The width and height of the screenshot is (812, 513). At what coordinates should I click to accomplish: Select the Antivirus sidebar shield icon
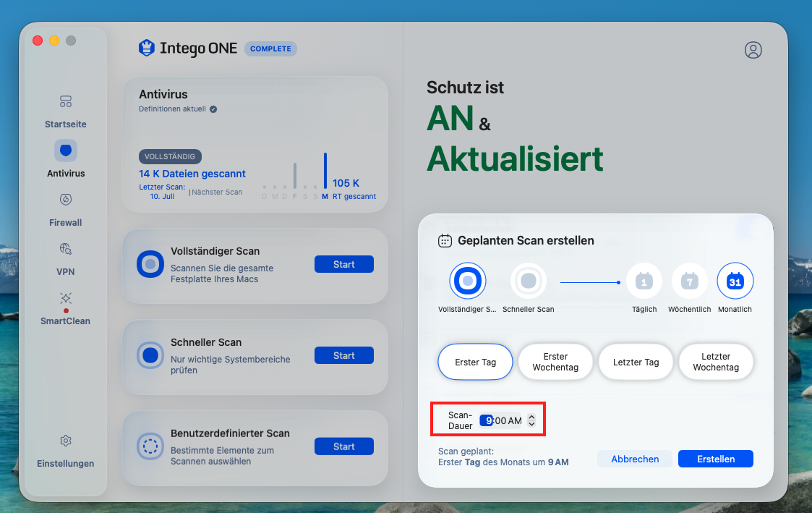66,150
